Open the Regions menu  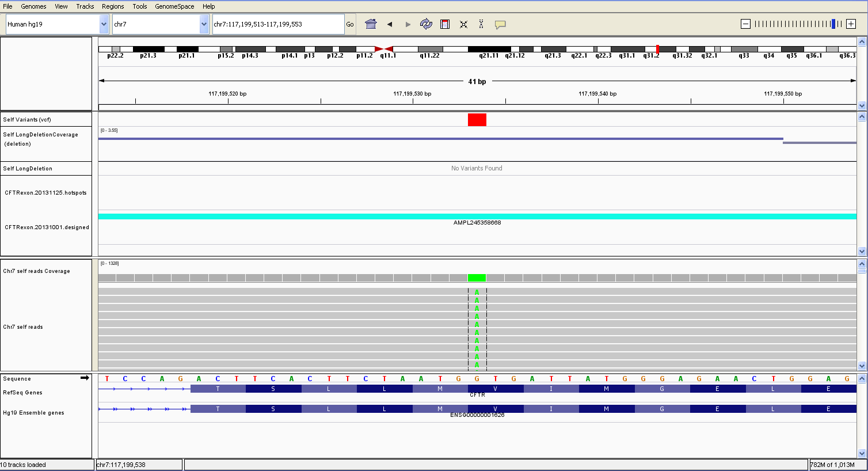(x=113, y=6)
